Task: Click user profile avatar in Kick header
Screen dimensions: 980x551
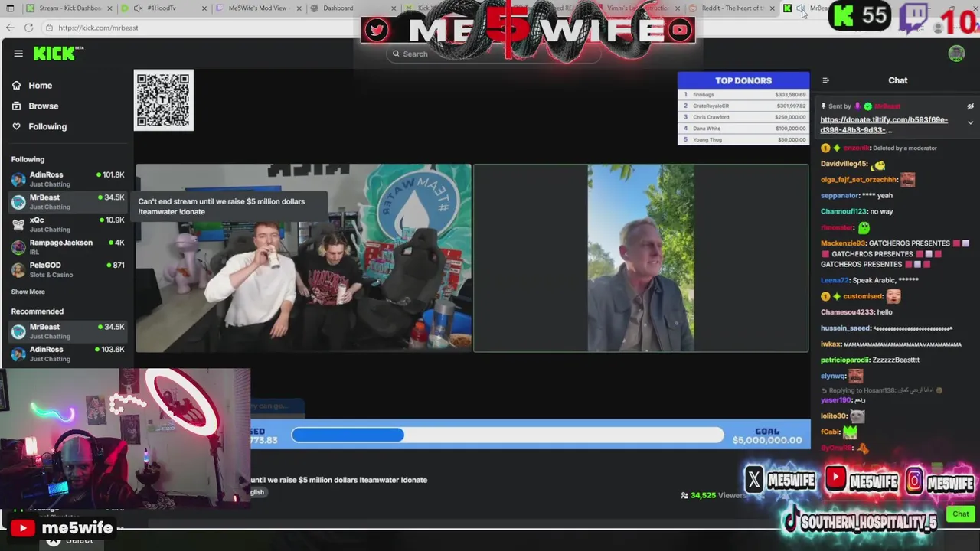Action: pos(956,54)
